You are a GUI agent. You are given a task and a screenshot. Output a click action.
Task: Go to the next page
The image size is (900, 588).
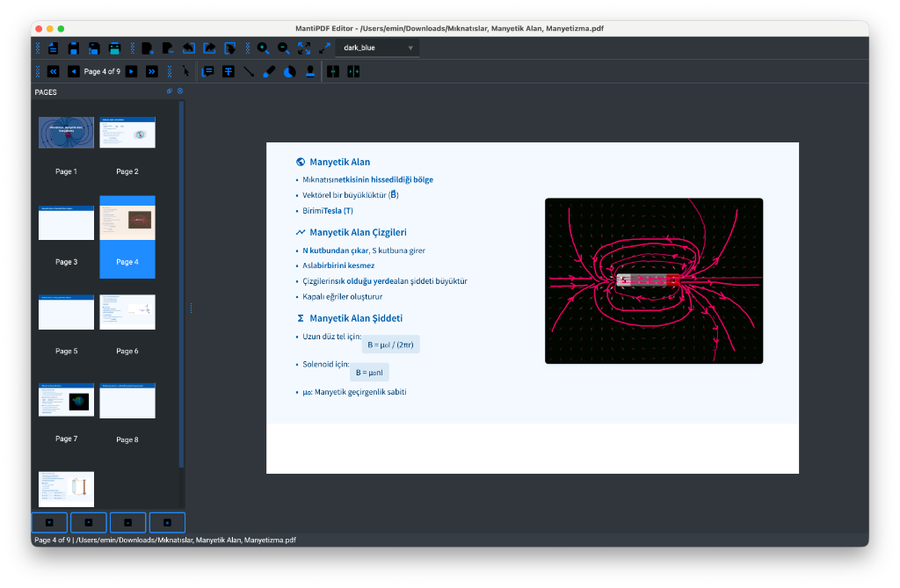(130, 71)
